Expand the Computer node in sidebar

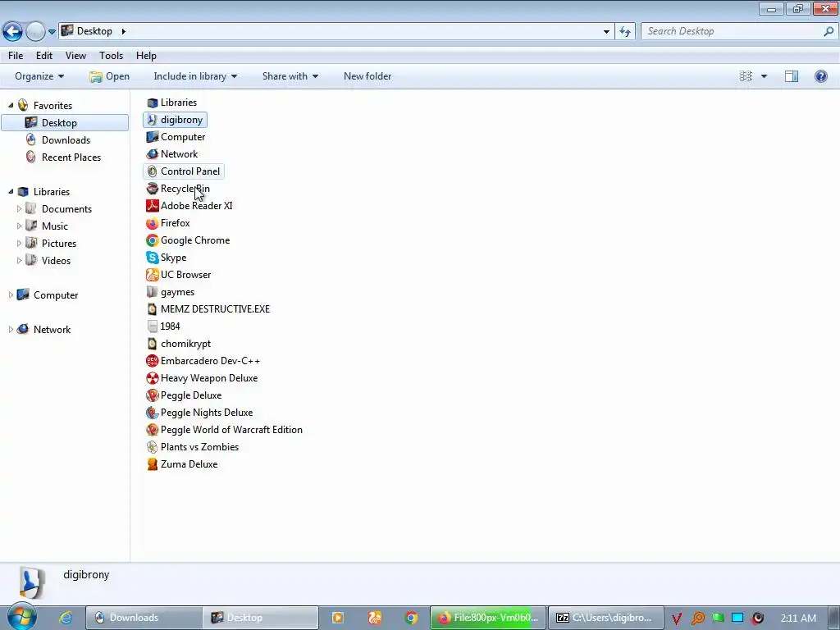click(x=11, y=294)
